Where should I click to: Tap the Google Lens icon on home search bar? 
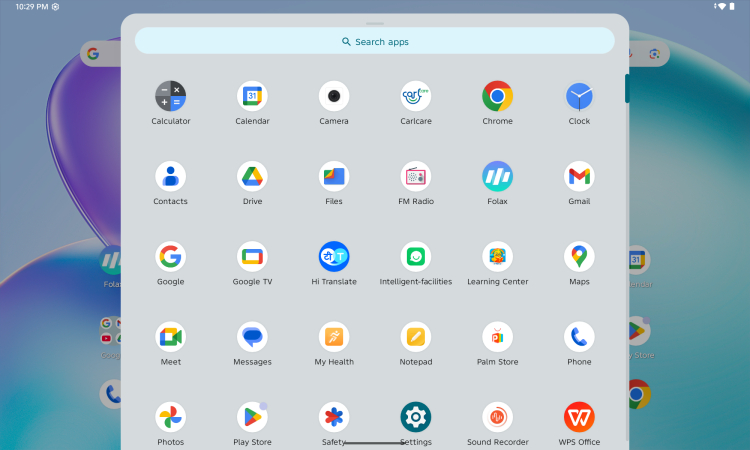click(x=654, y=54)
